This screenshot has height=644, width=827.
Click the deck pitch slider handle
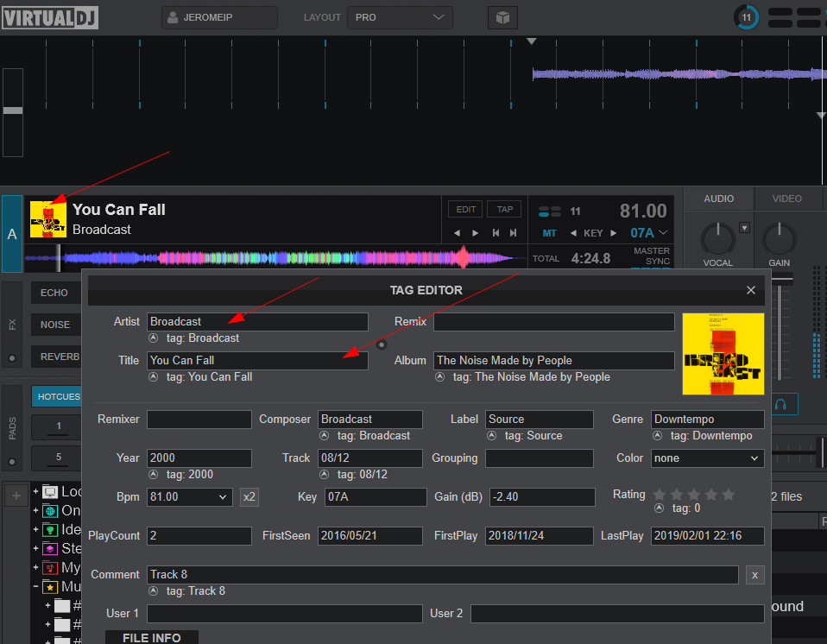[13, 110]
